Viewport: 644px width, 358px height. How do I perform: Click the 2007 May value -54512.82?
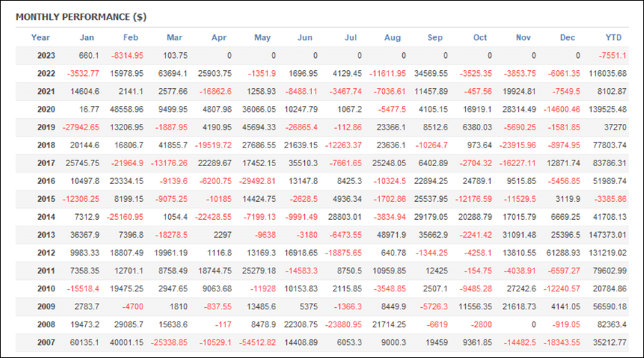[258, 342]
